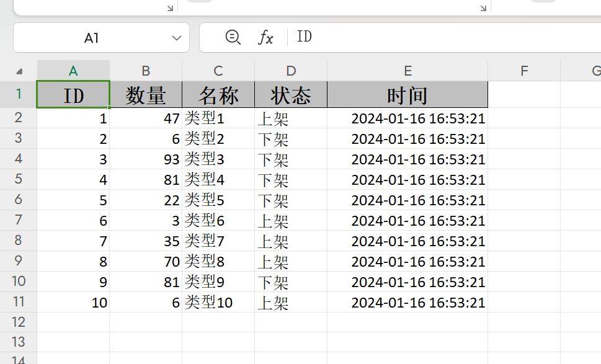Click the 名称 header cell

(x=218, y=95)
